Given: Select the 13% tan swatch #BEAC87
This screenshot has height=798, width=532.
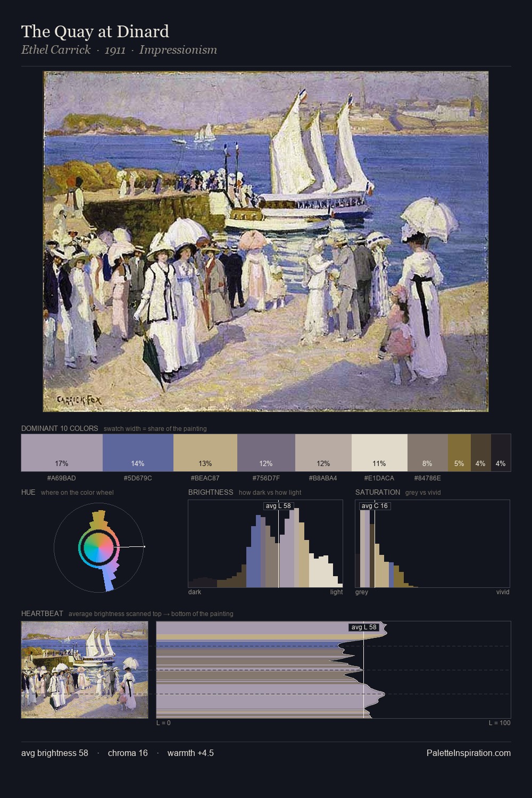Looking at the screenshot, I should [x=205, y=453].
